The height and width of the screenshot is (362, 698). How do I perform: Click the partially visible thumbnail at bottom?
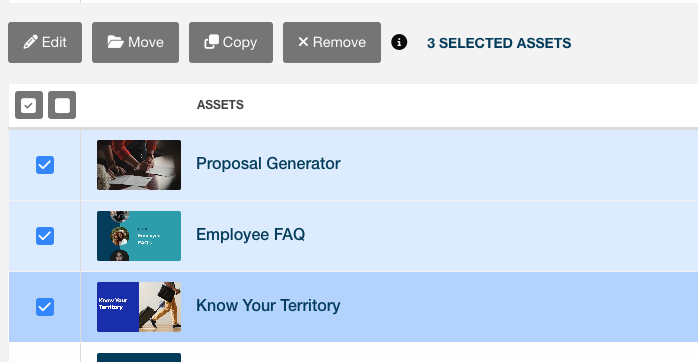point(139,358)
